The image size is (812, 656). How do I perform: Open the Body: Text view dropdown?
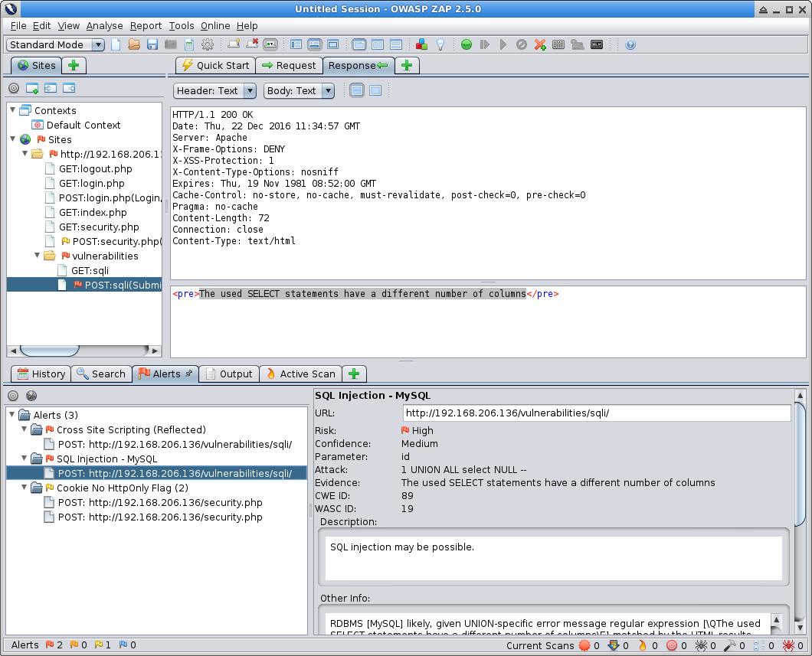pyautogui.click(x=299, y=90)
